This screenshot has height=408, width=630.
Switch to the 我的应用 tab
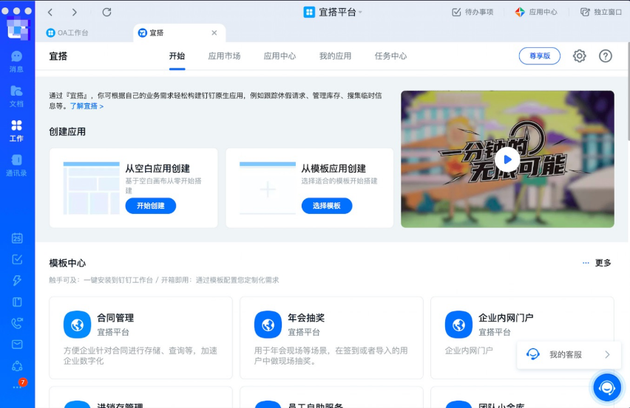point(335,56)
